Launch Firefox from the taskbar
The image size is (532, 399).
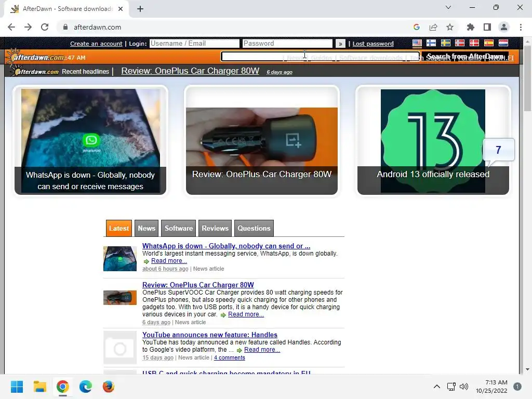coord(109,387)
